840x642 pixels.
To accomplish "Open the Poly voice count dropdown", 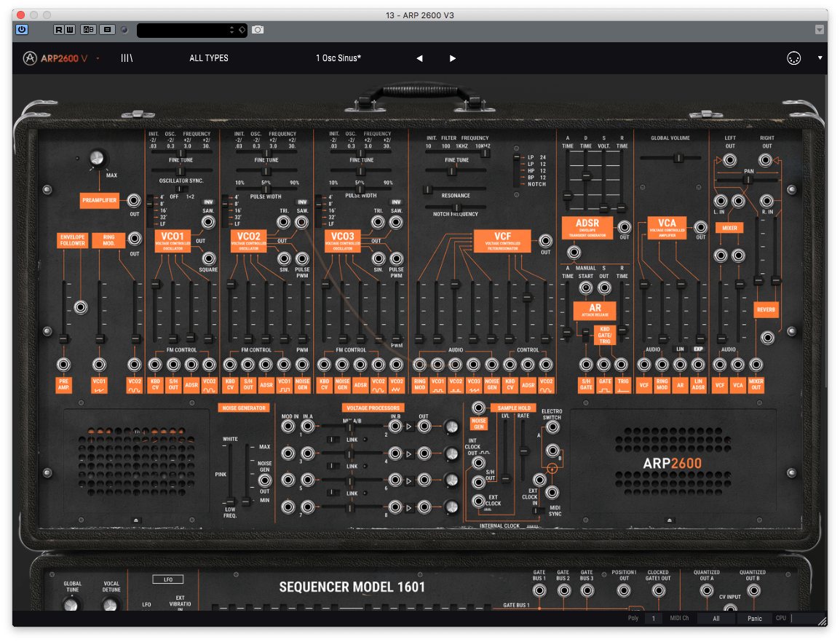I will coord(653,619).
